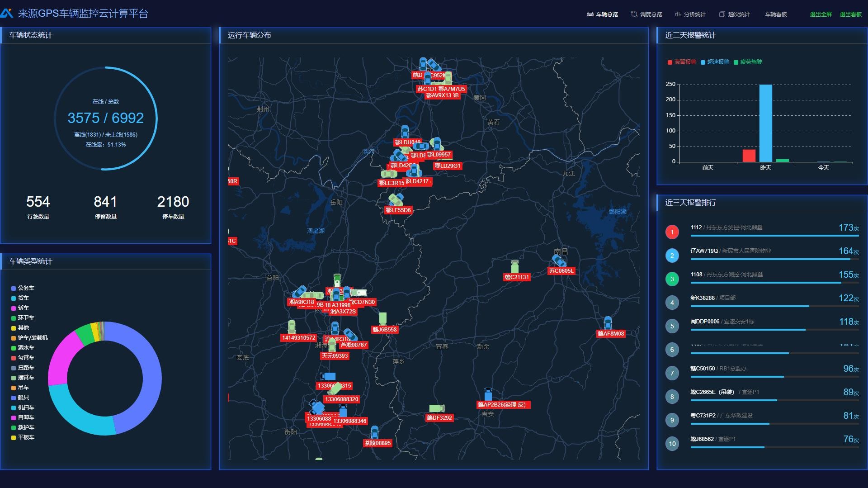Click the stacked squares icon beside 趟次统计
The height and width of the screenshot is (488, 868).
[722, 14]
